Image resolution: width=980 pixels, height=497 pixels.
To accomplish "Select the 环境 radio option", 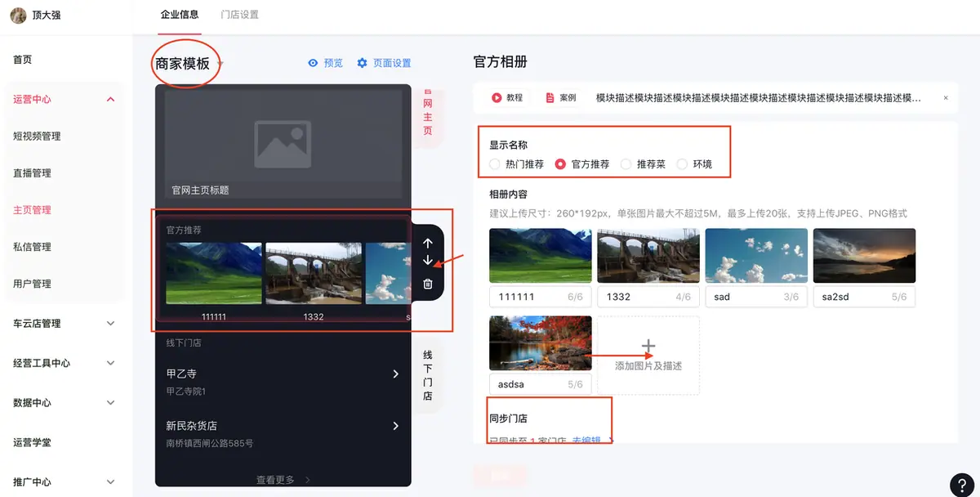I will click(682, 163).
